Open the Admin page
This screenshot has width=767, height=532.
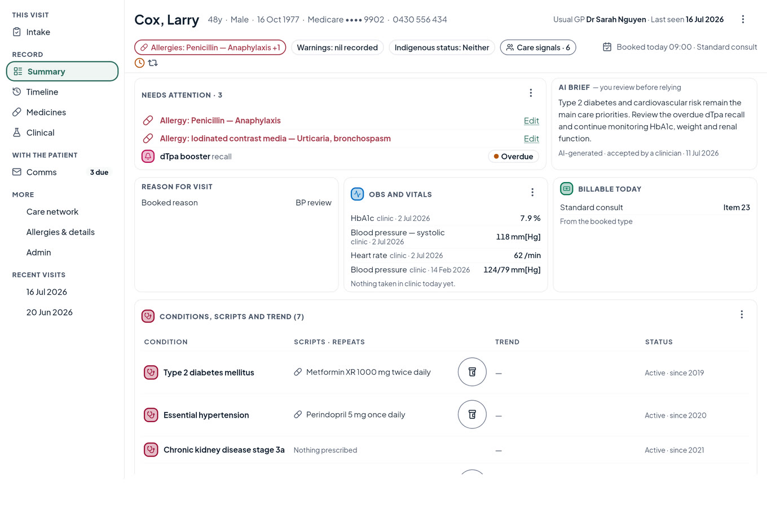62,252
